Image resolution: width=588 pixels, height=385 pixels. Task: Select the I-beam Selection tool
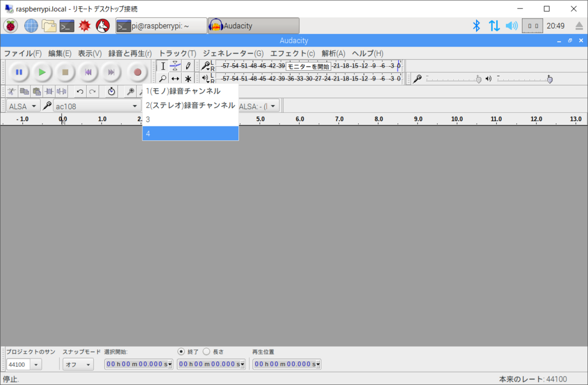pos(163,66)
